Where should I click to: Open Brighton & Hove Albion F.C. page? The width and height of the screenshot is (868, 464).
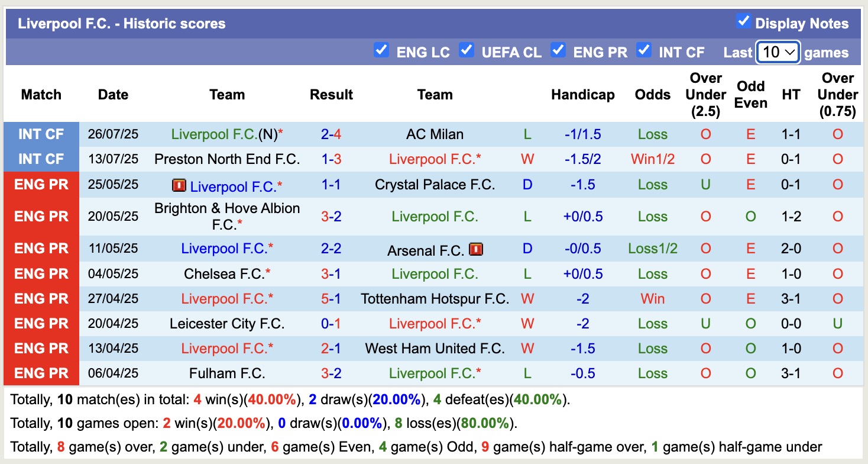point(227,216)
